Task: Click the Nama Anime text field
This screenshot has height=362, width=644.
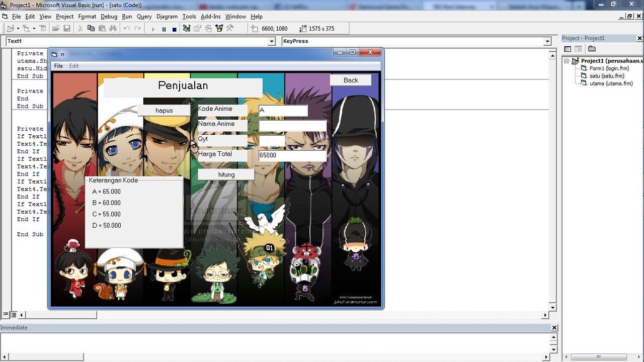Action: [292, 126]
